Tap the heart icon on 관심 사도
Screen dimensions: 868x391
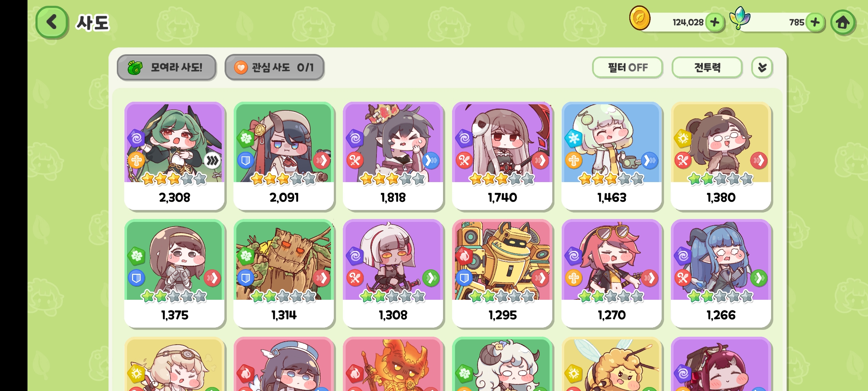pos(241,67)
